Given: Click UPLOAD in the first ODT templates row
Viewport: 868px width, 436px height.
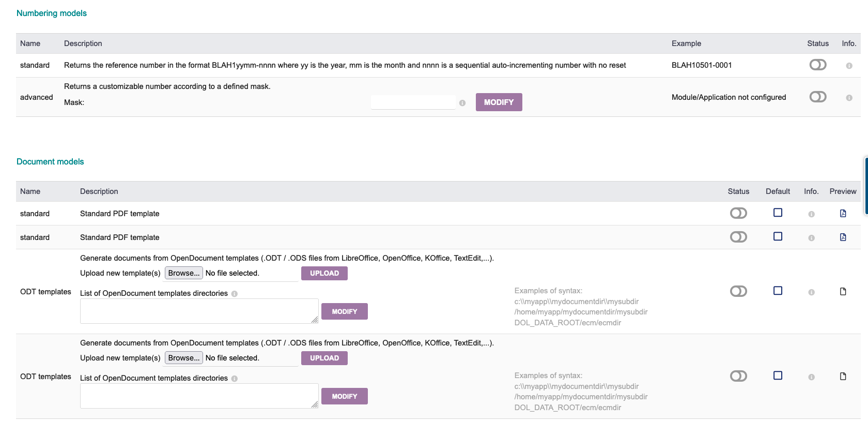Looking at the screenshot, I should coord(324,273).
